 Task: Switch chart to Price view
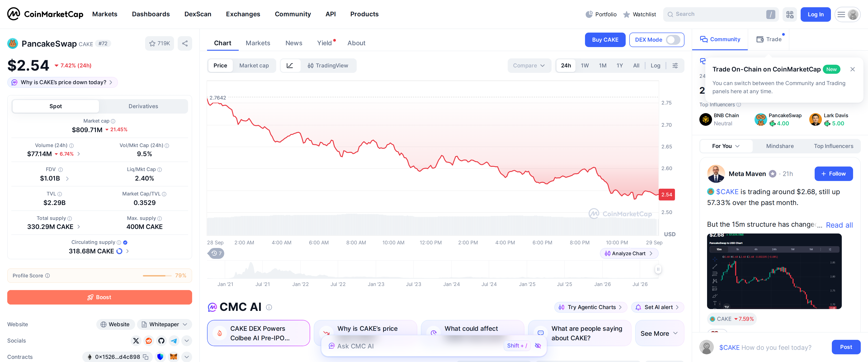click(220, 65)
